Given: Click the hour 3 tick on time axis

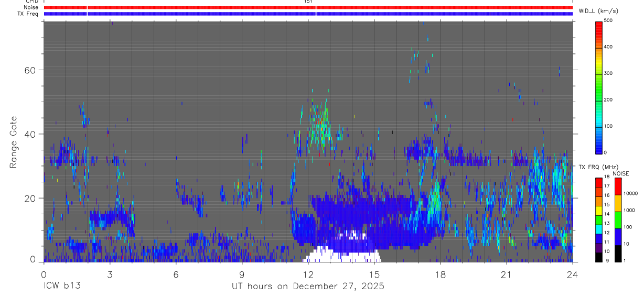Looking at the screenshot, I should pos(110,274).
